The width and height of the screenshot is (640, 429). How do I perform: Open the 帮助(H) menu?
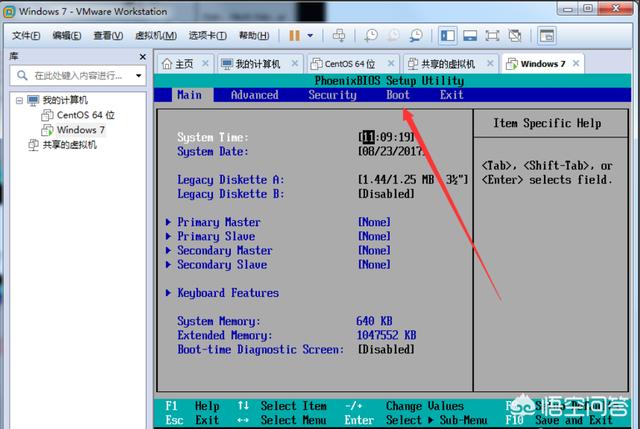pos(254,36)
